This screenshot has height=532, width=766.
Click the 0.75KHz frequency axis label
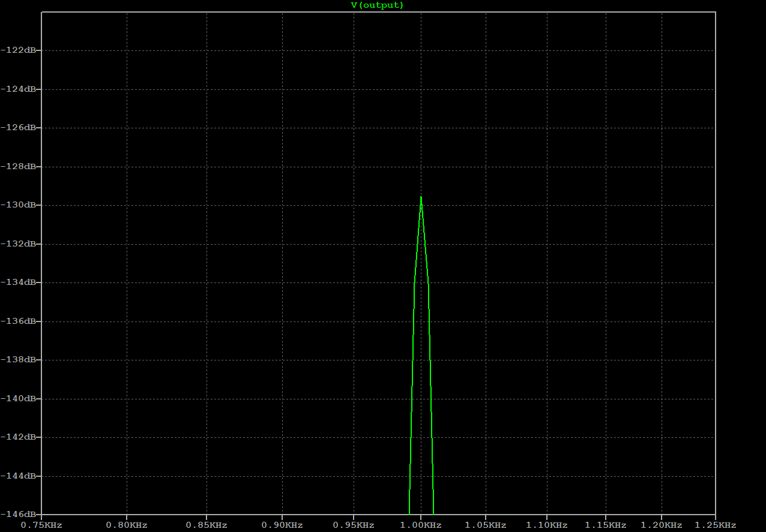(41, 525)
